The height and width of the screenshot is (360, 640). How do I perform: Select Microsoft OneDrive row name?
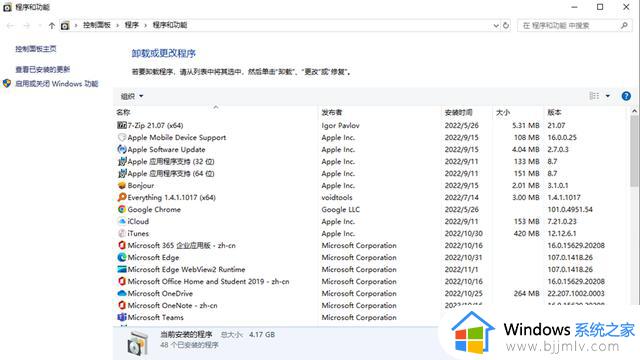click(160, 293)
